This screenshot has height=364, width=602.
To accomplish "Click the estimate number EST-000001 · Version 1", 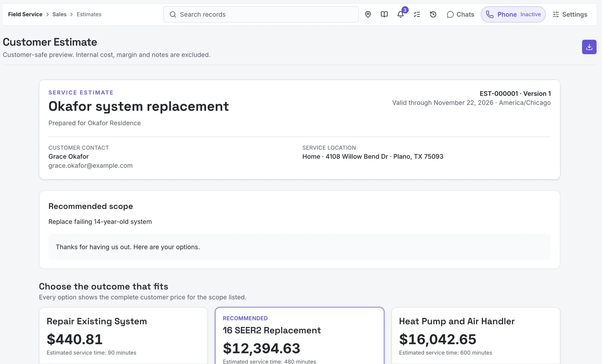I will [x=515, y=94].
